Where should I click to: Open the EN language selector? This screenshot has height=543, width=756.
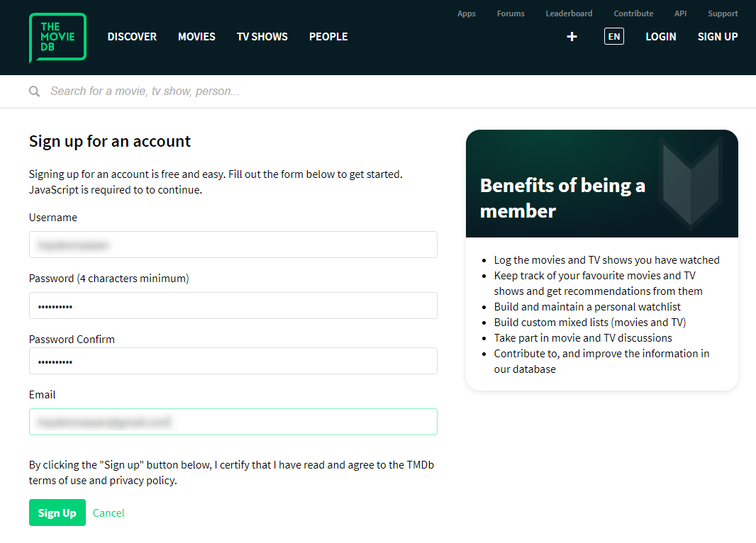614,37
